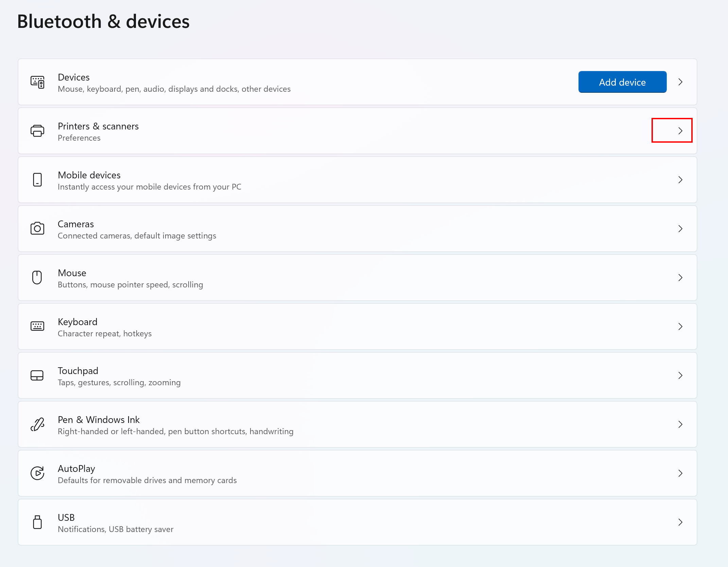This screenshot has width=728, height=567.
Task: Click the Bluetooth & devices page heading
Action: [103, 21]
